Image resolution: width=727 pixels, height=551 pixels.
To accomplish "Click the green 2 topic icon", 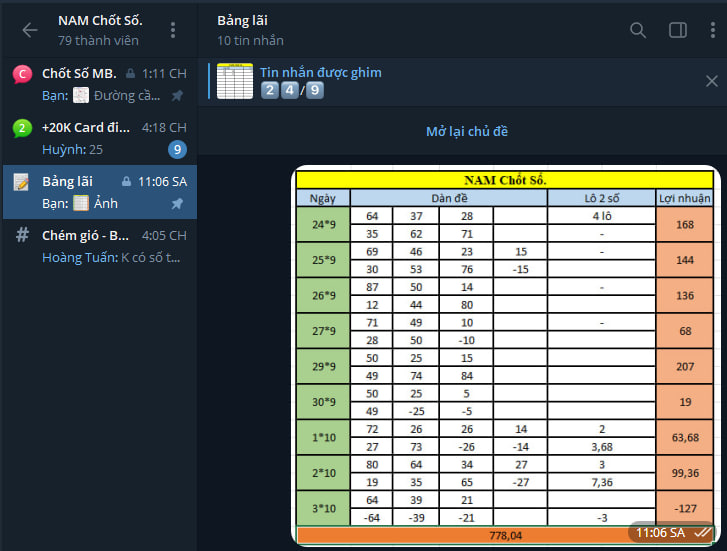I will (x=22, y=128).
